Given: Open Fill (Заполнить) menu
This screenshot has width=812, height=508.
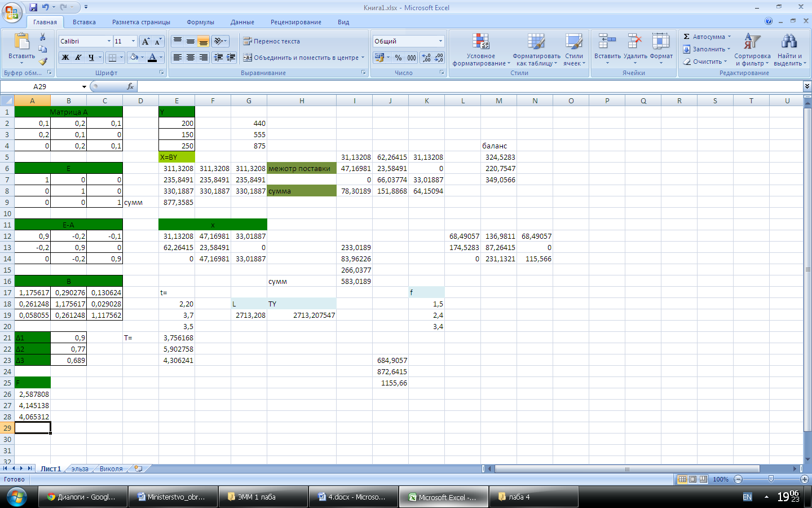Looking at the screenshot, I should point(707,49).
